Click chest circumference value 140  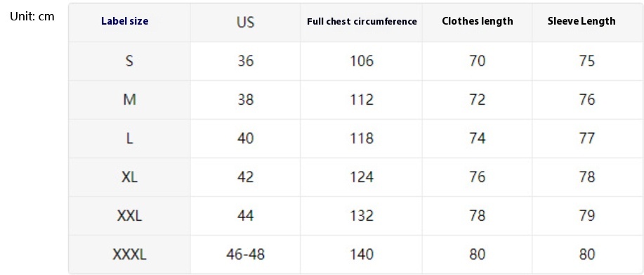coord(362,255)
